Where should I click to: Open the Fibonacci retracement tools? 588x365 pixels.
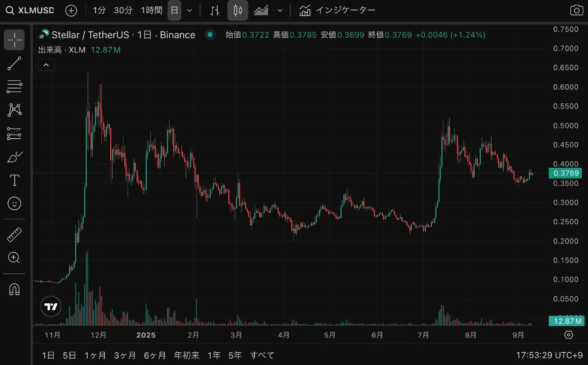pyautogui.click(x=15, y=86)
